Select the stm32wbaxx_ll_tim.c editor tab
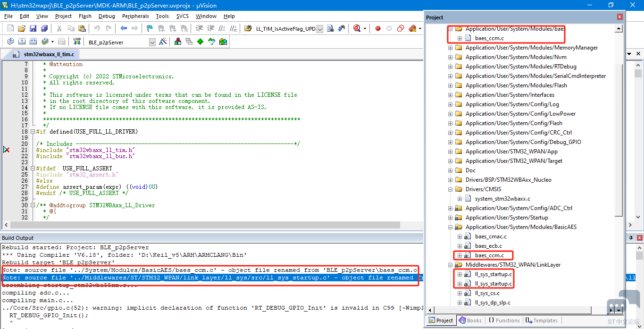Viewport: 644px width, 329px height. point(45,54)
